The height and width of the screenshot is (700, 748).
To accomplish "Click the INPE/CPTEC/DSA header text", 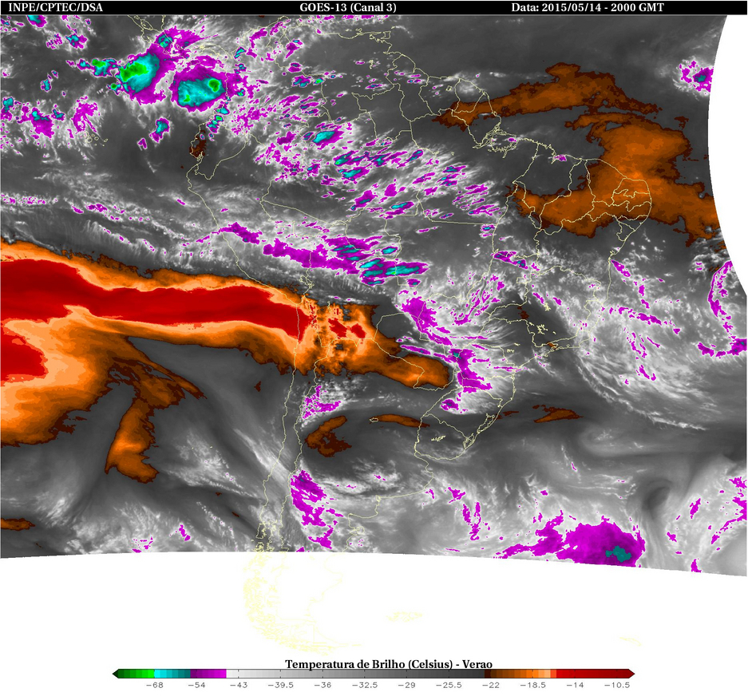I will (55, 7).
